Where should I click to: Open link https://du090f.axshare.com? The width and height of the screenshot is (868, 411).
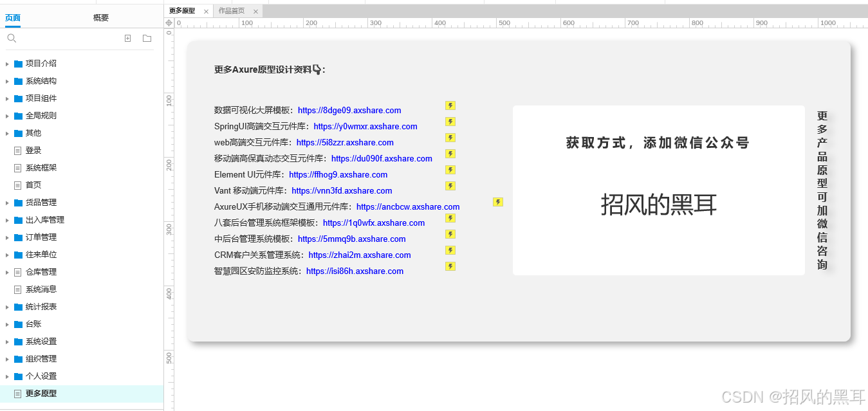382,159
